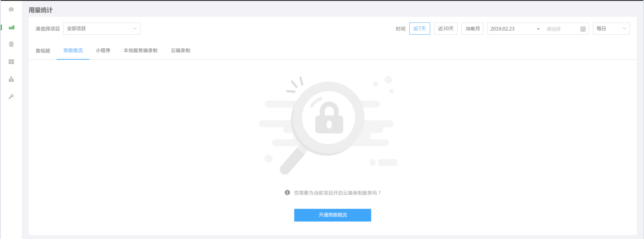
Task: Switch to the 云端录制 tab
Action: (x=180, y=51)
